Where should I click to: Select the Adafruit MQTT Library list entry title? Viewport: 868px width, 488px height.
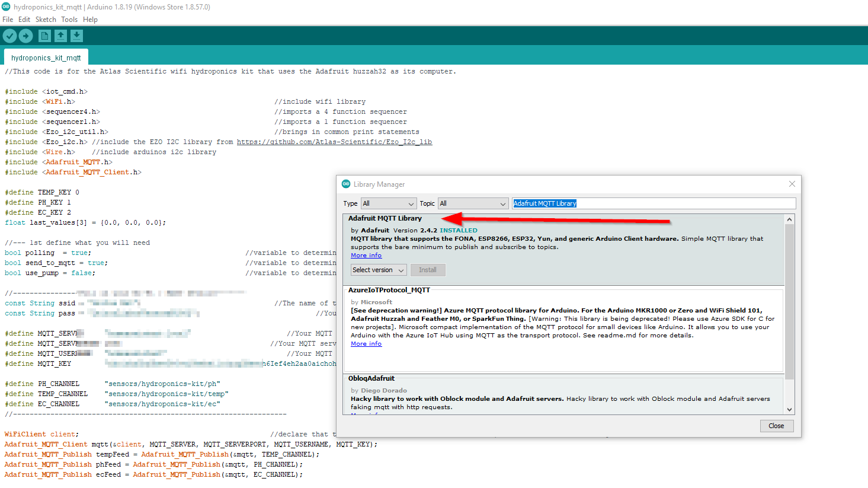tap(385, 218)
